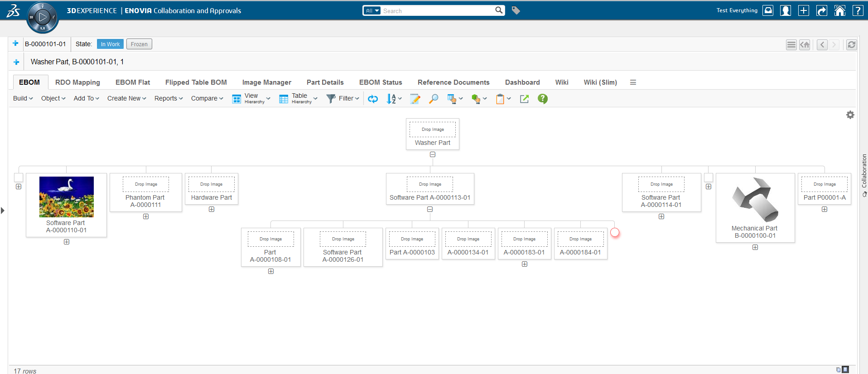Click the refresh arrows icon in EBOM toolbar
Image resolution: width=868 pixels, height=374 pixels.
click(x=373, y=99)
